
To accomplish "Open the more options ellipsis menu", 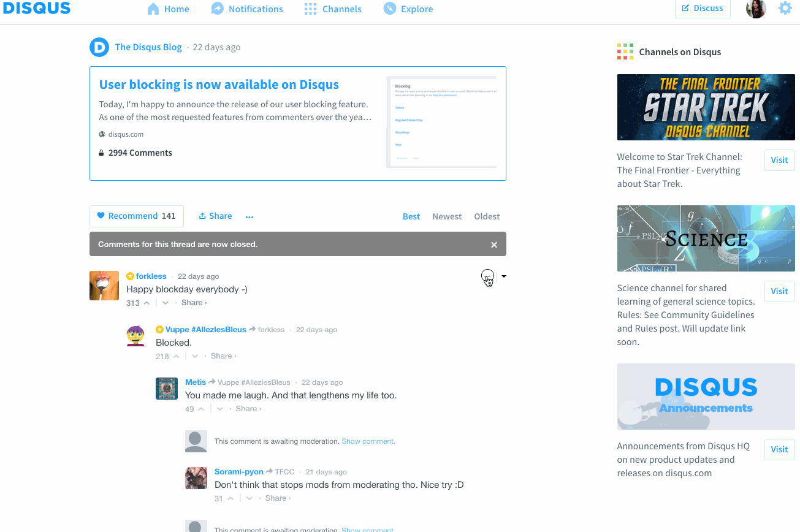I will 250,216.
